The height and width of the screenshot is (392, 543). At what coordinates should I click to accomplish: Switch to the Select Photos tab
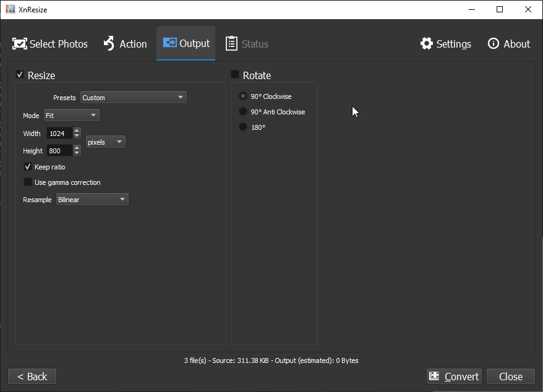point(49,43)
